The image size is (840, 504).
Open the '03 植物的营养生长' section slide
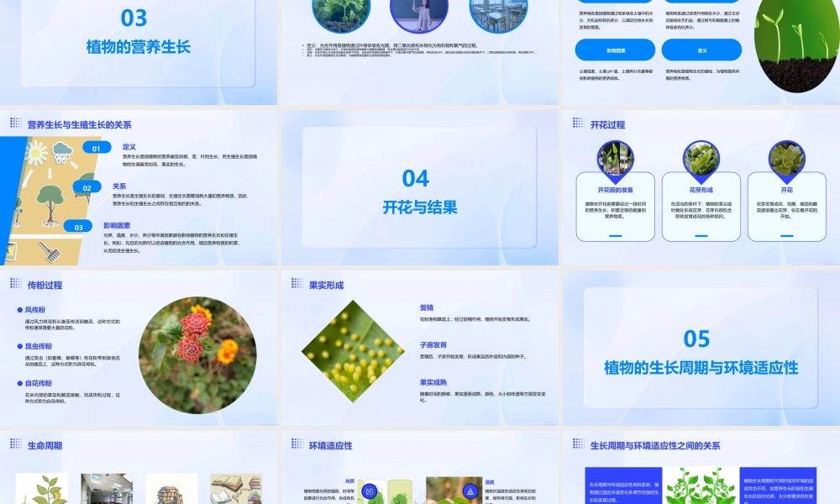pos(139,52)
